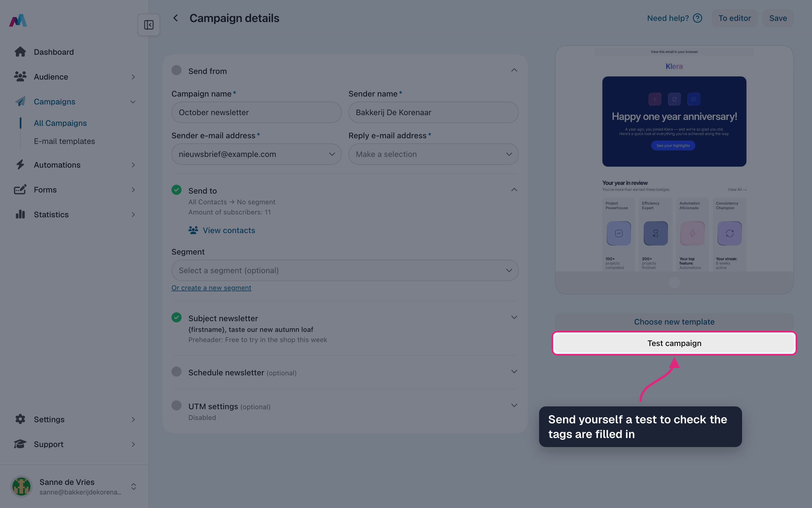Open the account switcher arrows
This screenshot has width=812, height=508.
pos(134,487)
